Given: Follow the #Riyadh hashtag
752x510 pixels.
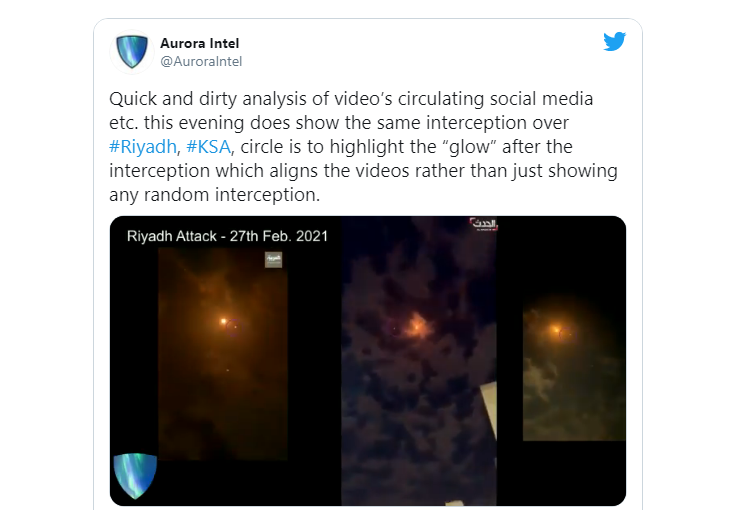Looking at the screenshot, I should point(143,146).
